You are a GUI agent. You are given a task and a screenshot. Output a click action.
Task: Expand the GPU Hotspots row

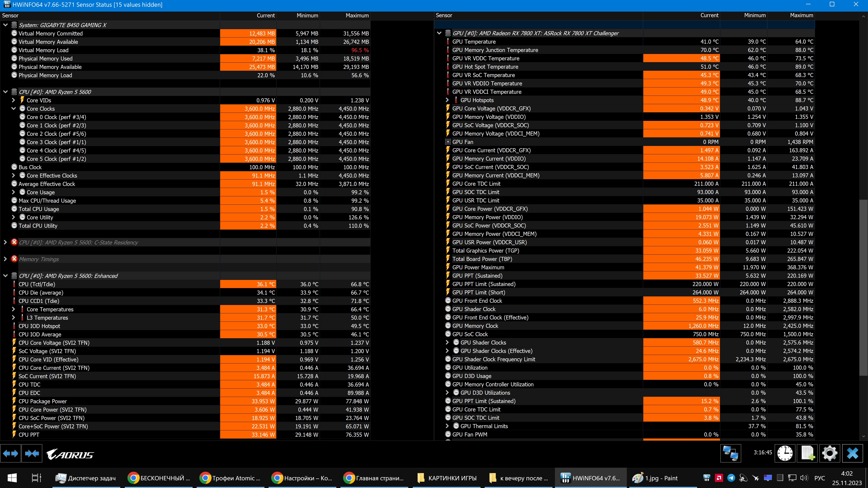[447, 100]
